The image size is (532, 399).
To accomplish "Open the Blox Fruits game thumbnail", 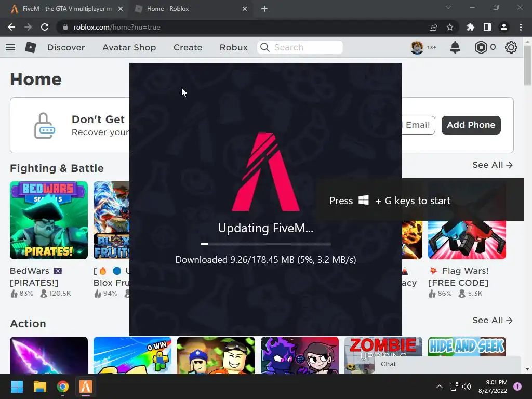I will click(111, 220).
